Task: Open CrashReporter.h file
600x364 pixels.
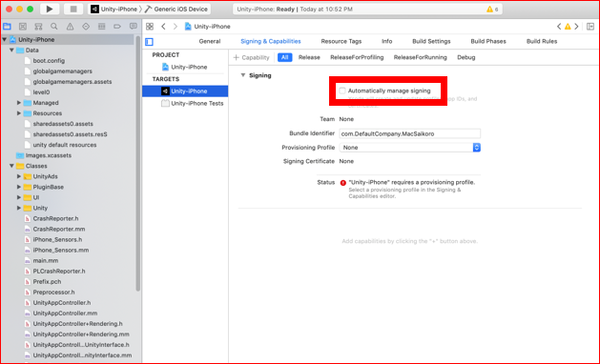Action: click(x=51, y=218)
